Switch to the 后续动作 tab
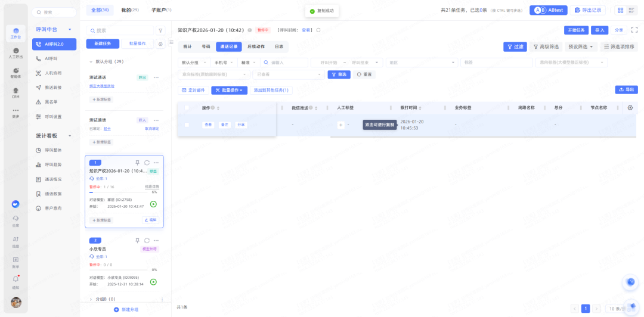 click(x=256, y=46)
